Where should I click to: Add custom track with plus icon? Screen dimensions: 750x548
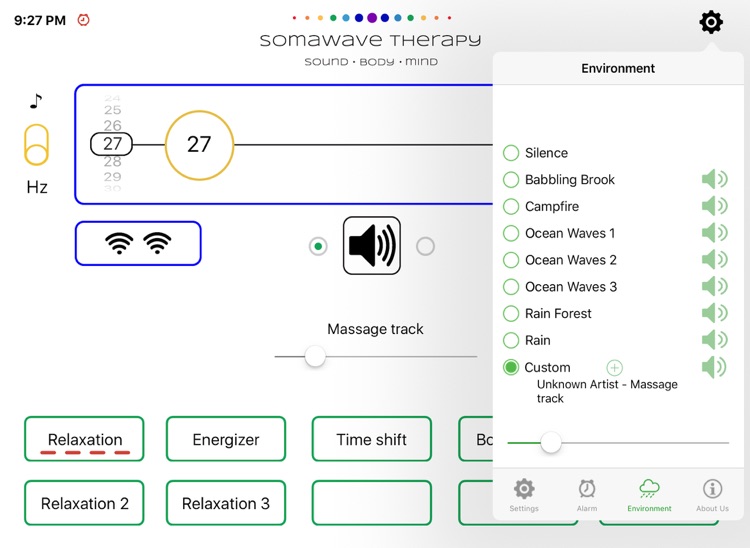tap(615, 368)
